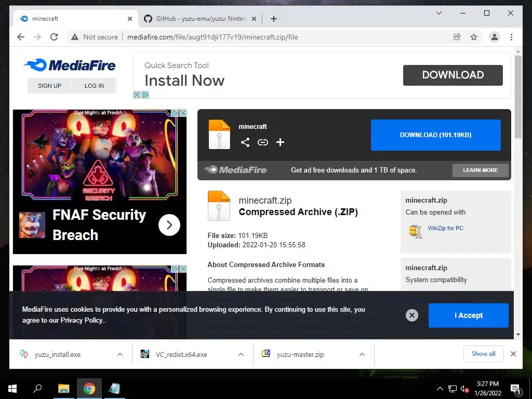Expand options for yuzu_install.exe download

[120, 354]
